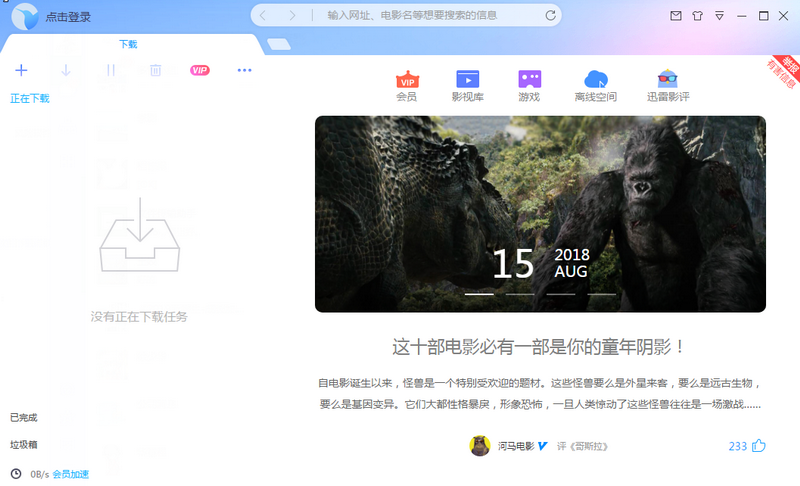Click the article summary starting 自电影诞生以来
The width and height of the screenshot is (800, 486).
click(x=540, y=394)
